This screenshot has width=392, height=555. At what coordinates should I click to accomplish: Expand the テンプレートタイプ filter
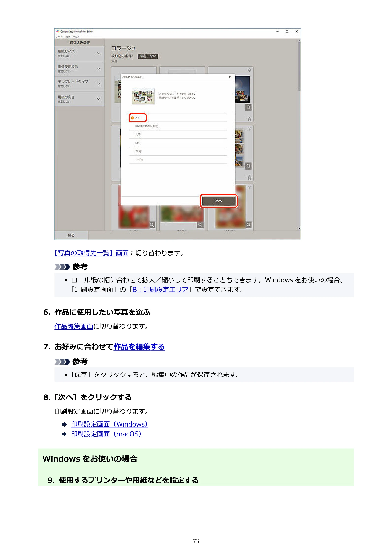(x=80, y=84)
